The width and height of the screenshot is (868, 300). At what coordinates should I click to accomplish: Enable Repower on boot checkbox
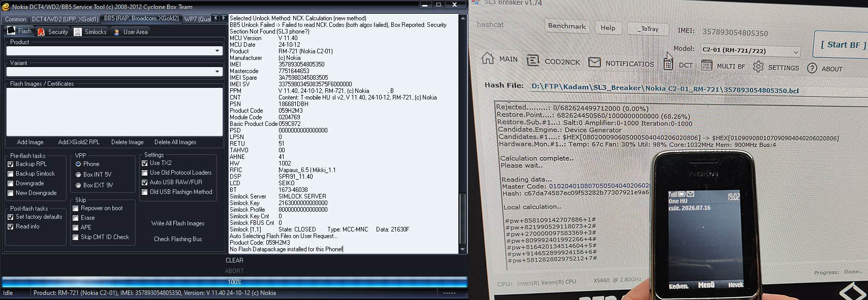pyautogui.click(x=75, y=208)
